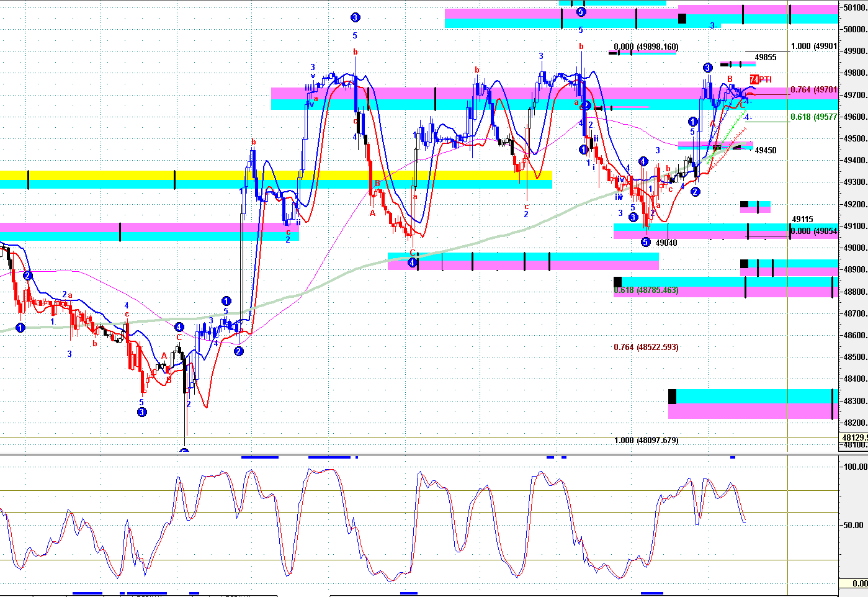Click the black square at the 0.618 (48785.463) band

click(617, 282)
